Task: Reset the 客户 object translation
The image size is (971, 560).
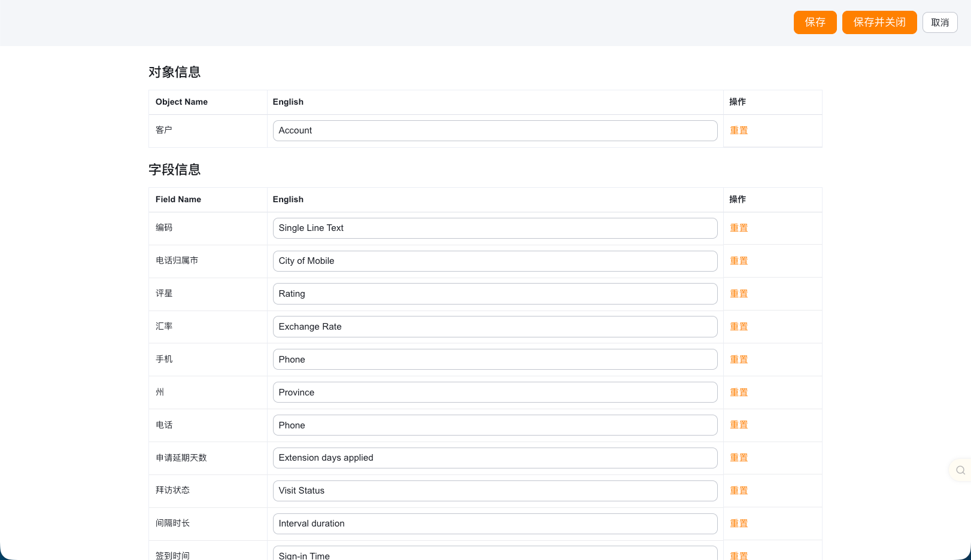Action: 739,130
